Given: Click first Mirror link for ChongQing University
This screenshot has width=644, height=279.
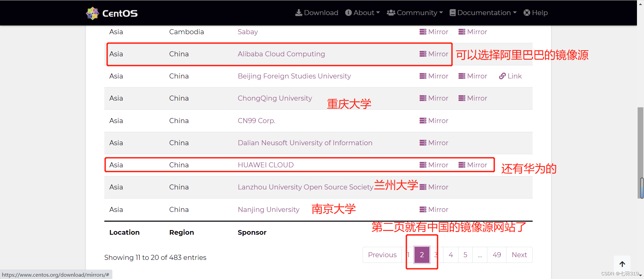Looking at the screenshot, I should pyautogui.click(x=434, y=98).
